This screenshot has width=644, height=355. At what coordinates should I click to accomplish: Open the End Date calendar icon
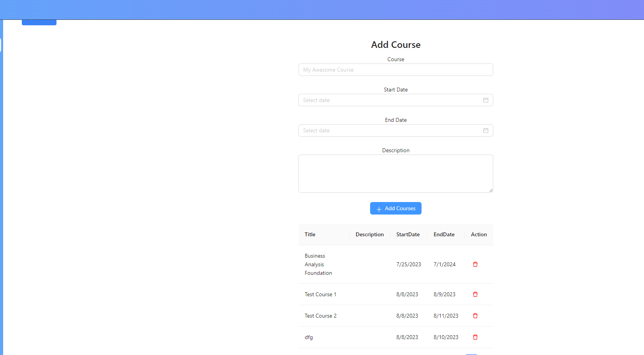point(485,130)
